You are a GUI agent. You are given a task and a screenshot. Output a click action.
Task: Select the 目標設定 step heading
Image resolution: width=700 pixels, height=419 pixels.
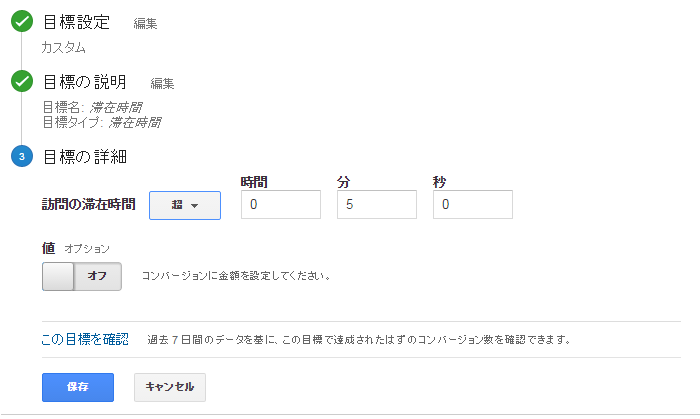(x=76, y=22)
